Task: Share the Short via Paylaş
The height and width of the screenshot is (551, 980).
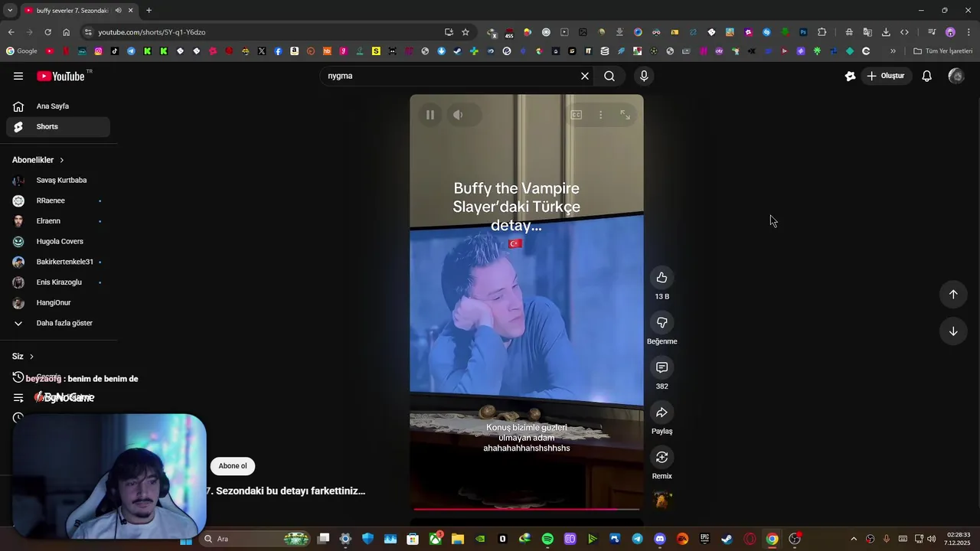Action: point(662,412)
